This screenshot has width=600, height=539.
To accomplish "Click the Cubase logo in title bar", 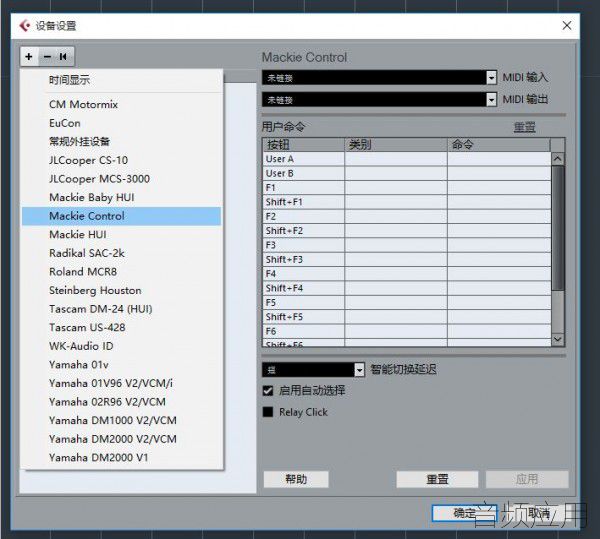I will 25,26.
